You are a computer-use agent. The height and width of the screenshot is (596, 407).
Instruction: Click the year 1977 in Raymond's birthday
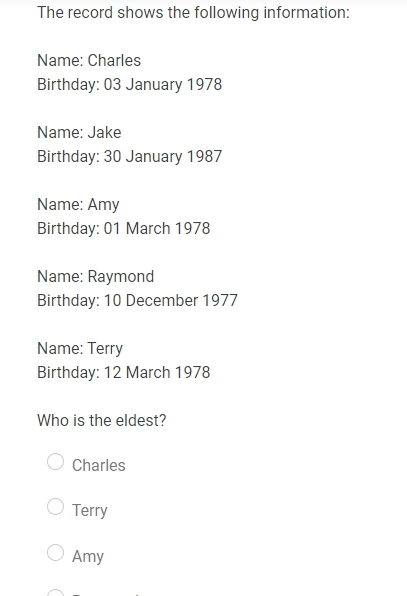[220, 300]
